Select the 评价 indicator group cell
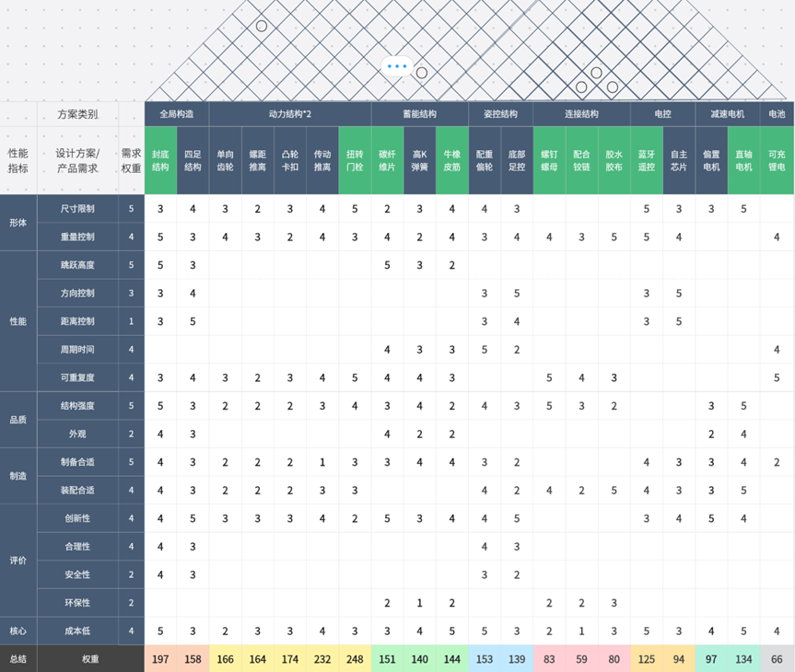This screenshot has height=672, width=795. point(18,560)
